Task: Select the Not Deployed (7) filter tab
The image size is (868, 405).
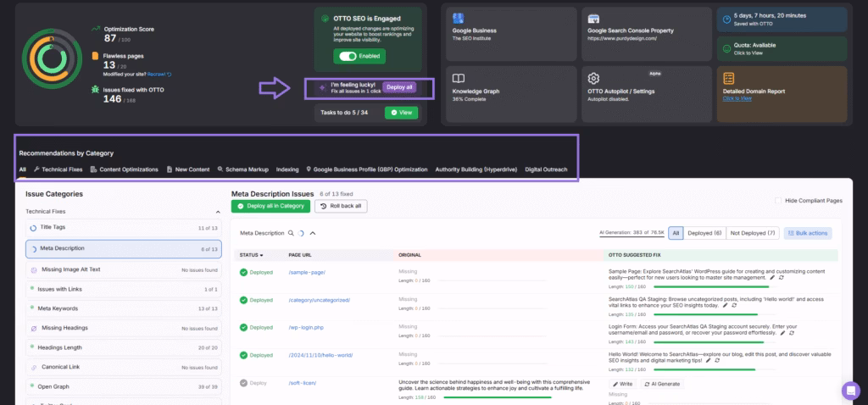Action: [754, 233]
